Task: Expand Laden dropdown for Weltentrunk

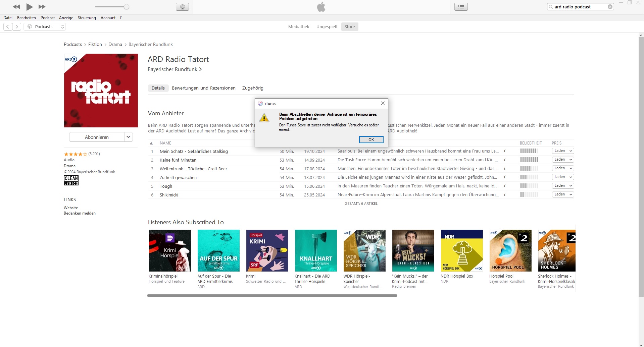Action: point(571,168)
